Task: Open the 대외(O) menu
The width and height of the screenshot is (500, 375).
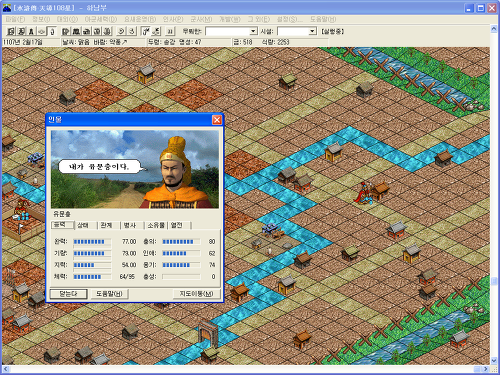Action: click(x=67, y=19)
